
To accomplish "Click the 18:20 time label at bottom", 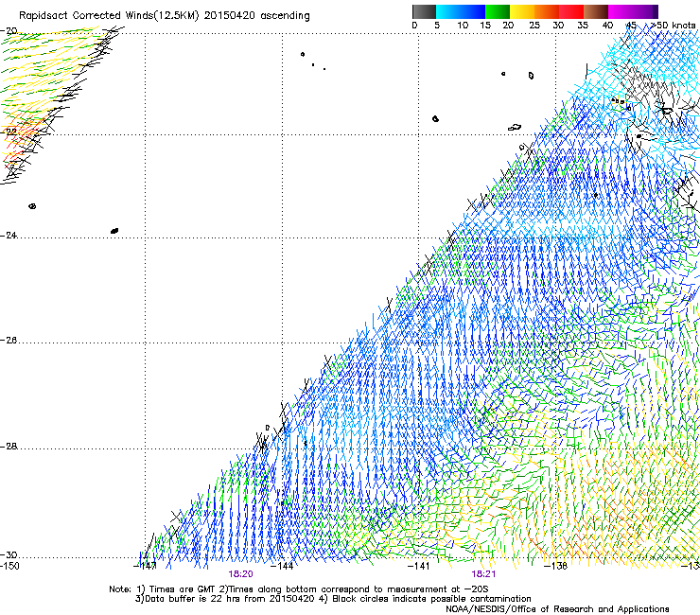I will (x=240, y=574).
